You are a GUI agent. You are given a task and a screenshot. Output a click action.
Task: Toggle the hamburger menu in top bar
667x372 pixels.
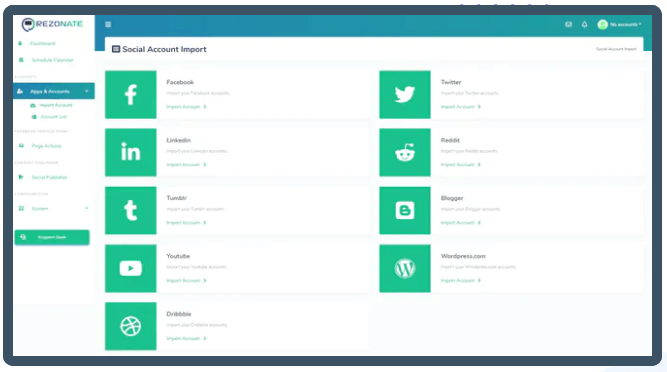pyautogui.click(x=108, y=25)
